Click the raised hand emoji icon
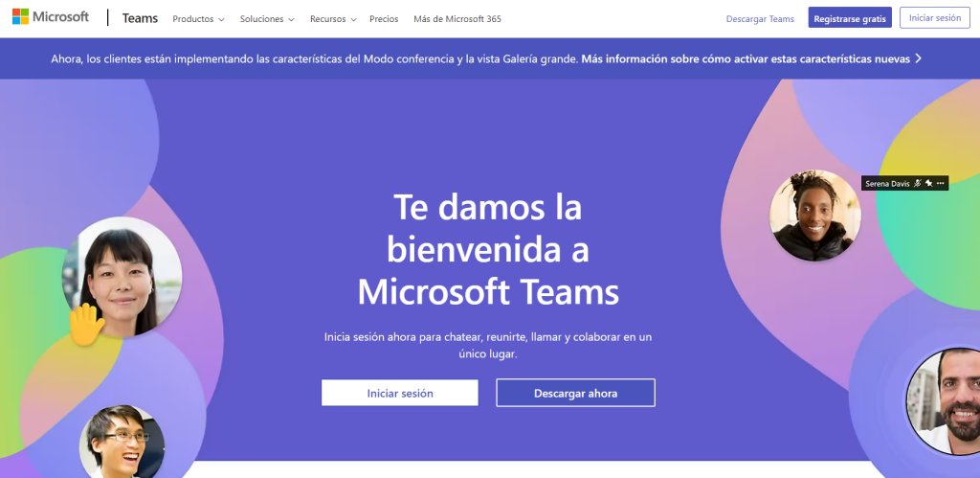The height and width of the screenshot is (478, 980). [x=85, y=325]
